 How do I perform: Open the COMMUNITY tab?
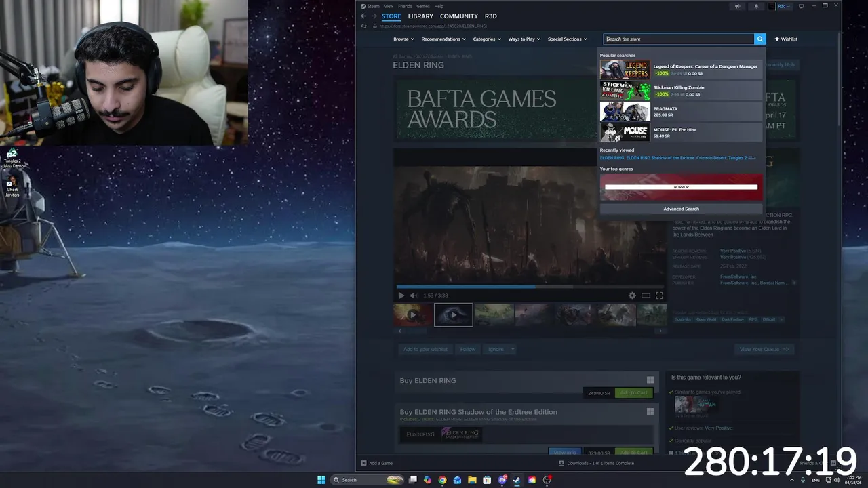tap(459, 16)
